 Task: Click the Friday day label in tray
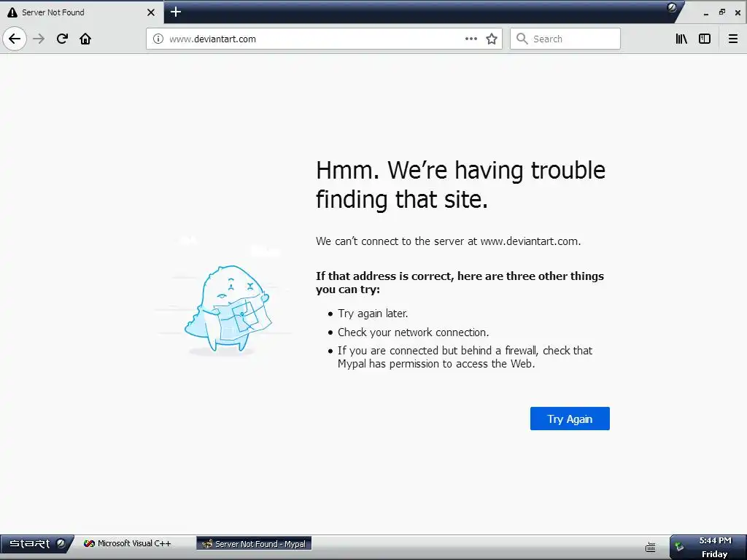click(714, 554)
